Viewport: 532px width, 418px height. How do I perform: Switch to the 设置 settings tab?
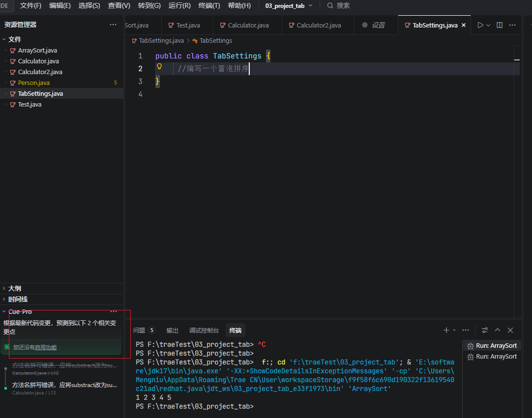click(376, 25)
